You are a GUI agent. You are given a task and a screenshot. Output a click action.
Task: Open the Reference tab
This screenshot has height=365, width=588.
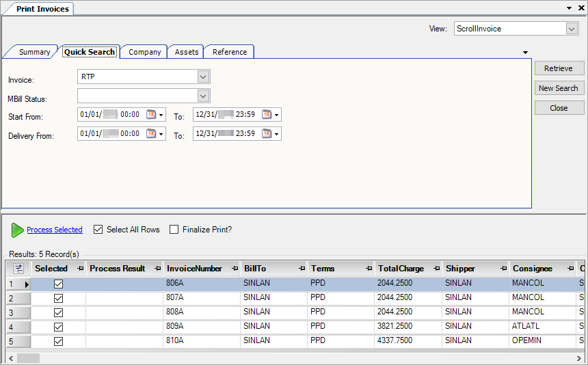tap(229, 52)
